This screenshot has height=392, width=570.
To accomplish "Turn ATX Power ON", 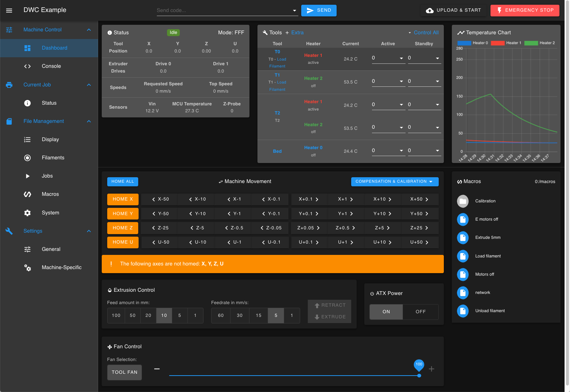I will pos(386,312).
